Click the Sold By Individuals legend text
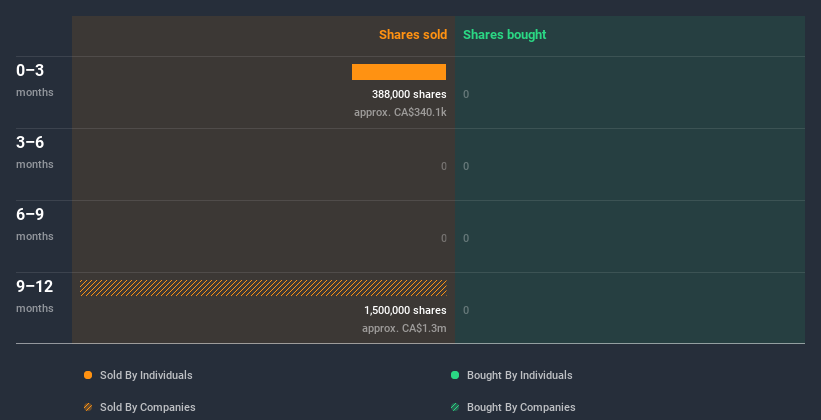Image resolution: width=821 pixels, height=420 pixels. [146, 375]
